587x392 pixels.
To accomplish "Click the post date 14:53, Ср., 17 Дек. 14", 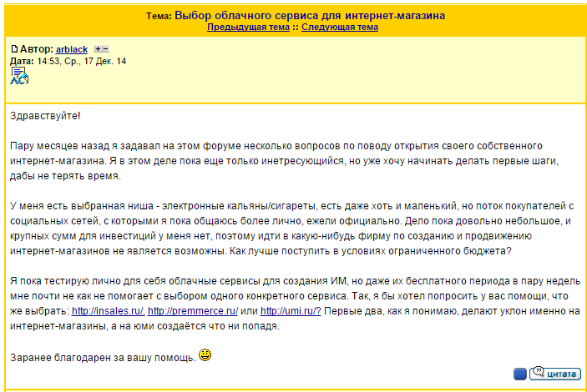I will pos(82,61).
